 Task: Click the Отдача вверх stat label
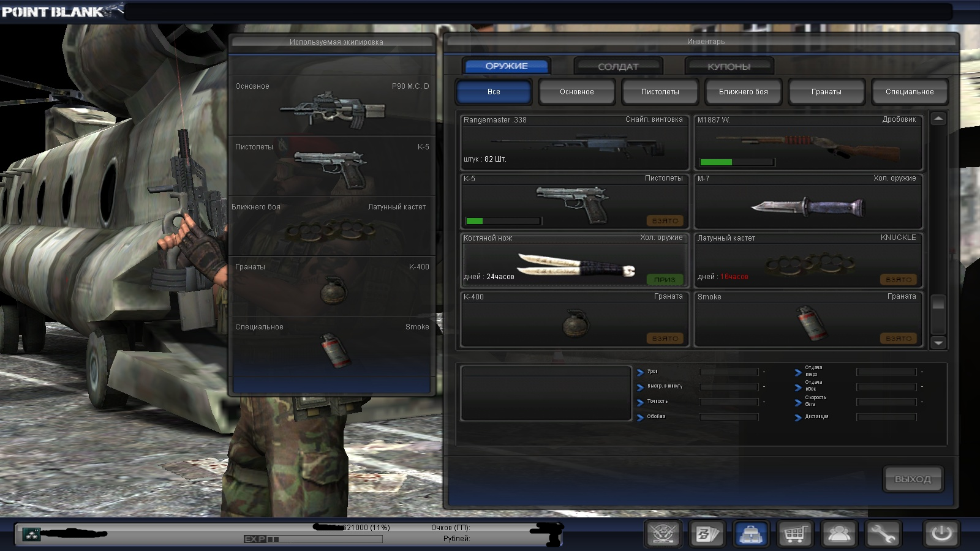coord(813,371)
